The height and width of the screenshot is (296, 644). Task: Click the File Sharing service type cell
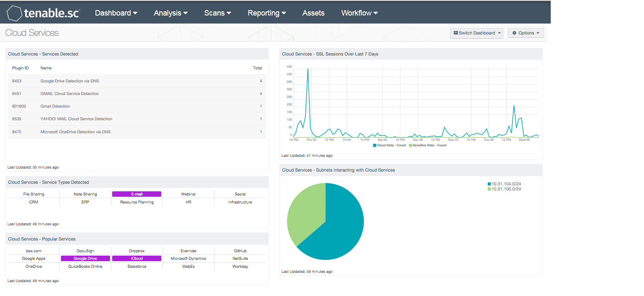point(34,194)
